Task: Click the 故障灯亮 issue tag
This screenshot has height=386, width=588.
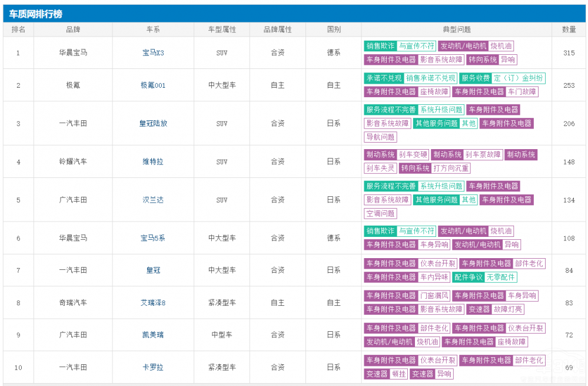Action: [508, 309]
